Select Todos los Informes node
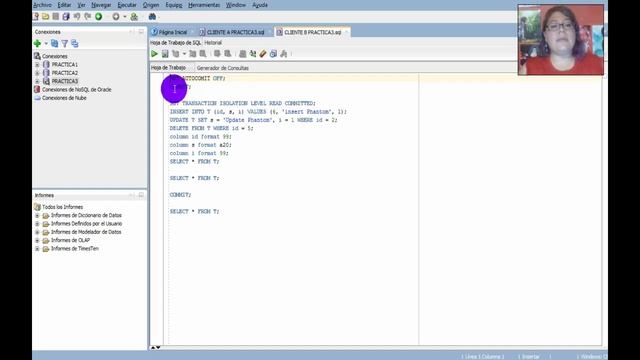The width and height of the screenshot is (640, 360). (x=62, y=207)
